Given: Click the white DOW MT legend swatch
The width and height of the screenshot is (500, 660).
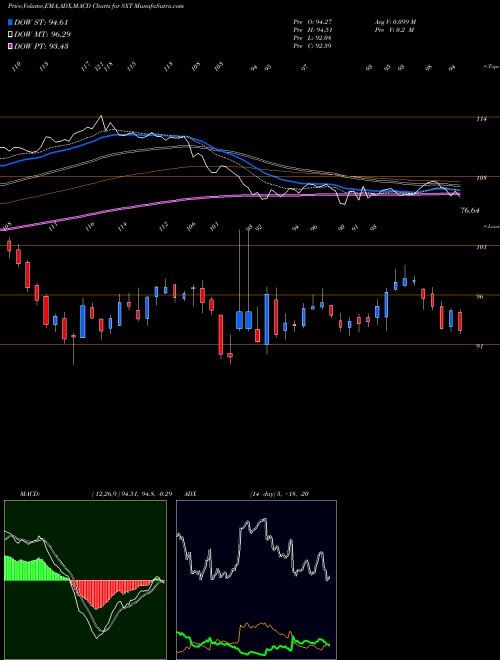Looking at the screenshot, I should click(x=11, y=35).
